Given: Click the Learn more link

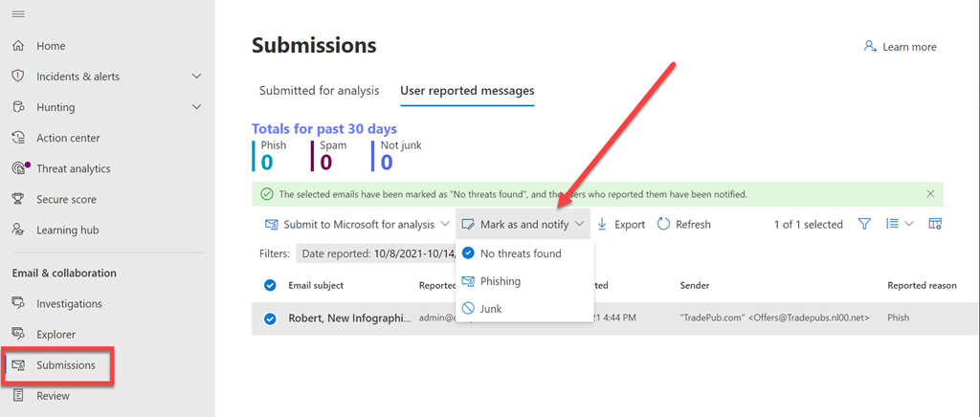Looking at the screenshot, I should 900,47.
